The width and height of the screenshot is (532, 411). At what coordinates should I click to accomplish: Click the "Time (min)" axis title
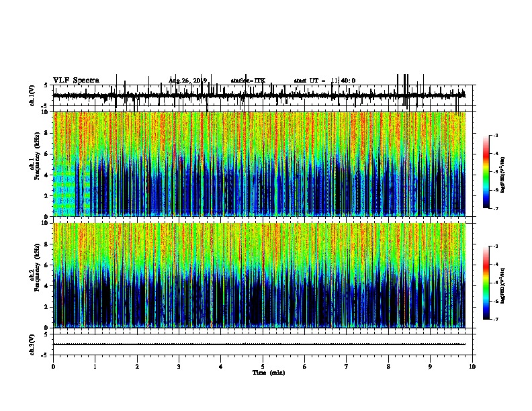pyautogui.click(x=269, y=373)
